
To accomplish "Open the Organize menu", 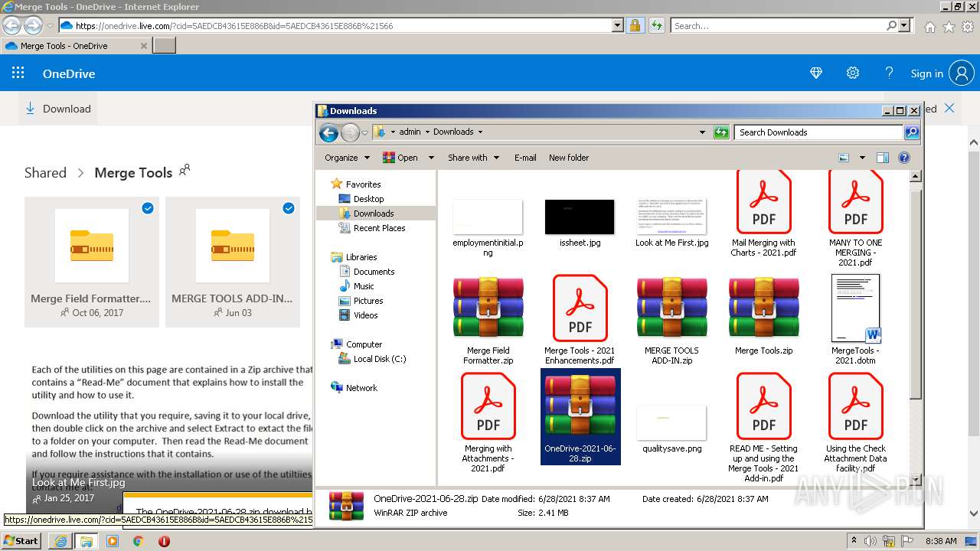I will 347,158.
